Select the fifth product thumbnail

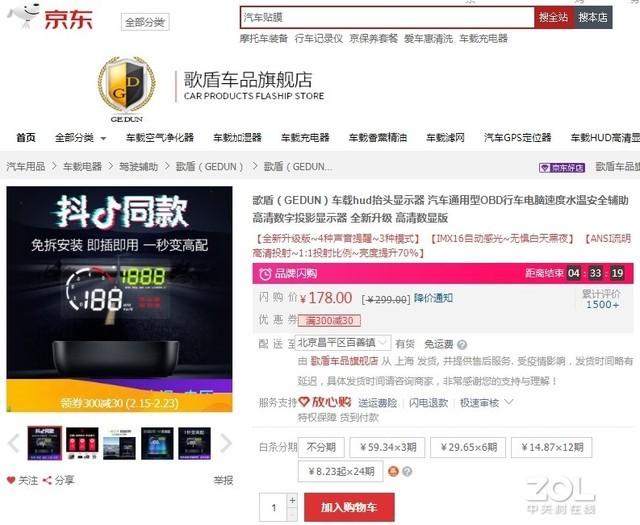coord(195,443)
